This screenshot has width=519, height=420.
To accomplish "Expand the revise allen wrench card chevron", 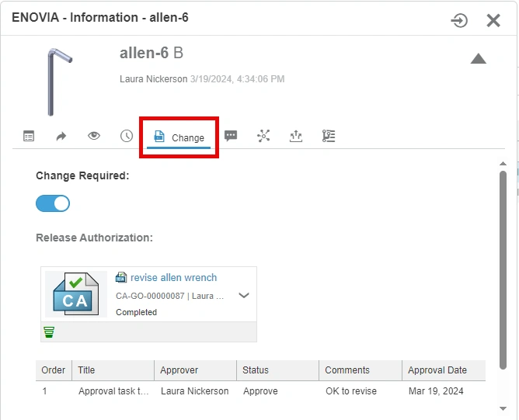I will 244,295.
